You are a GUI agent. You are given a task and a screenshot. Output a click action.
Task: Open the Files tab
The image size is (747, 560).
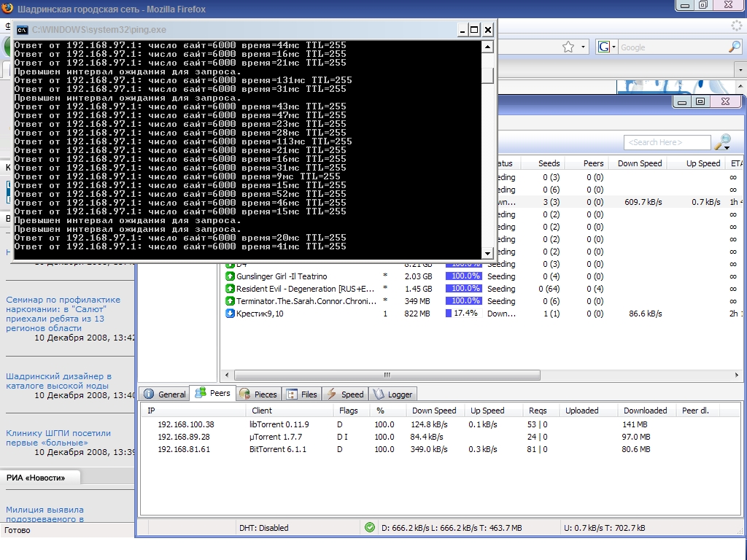click(302, 394)
